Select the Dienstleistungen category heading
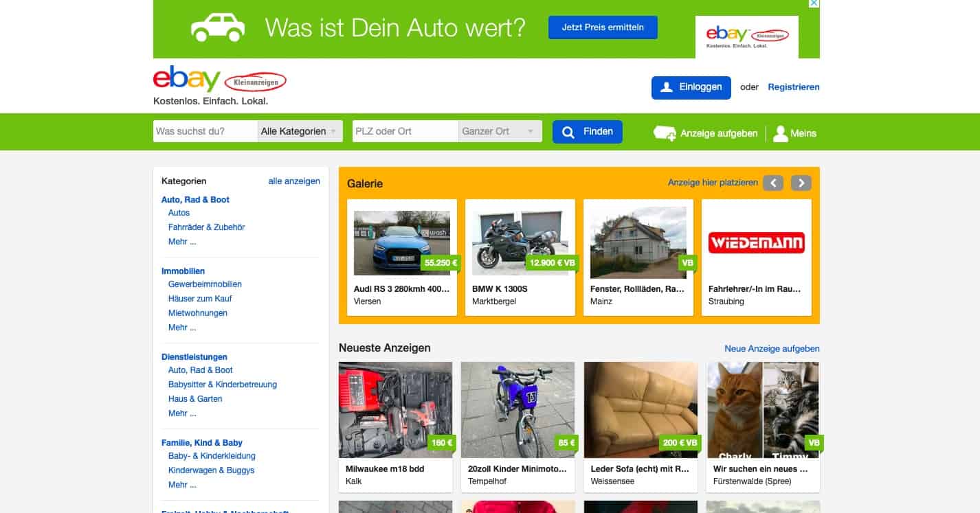The height and width of the screenshot is (513, 980). [x=194, y=357]
